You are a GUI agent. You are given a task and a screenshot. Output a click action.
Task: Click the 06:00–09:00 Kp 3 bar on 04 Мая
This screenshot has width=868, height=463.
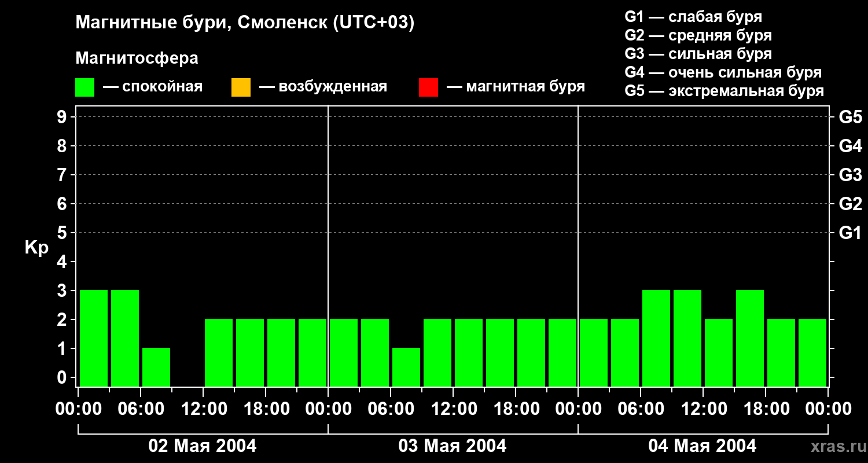pos(656,338)
